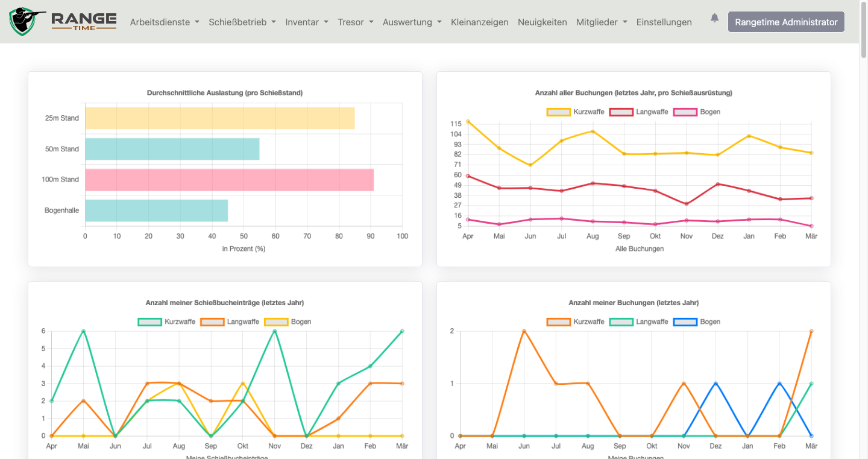Go to Kleinanzeigen page
Image resolution: width=868 pixels, height=459 pixels.
tap(479, 22)
